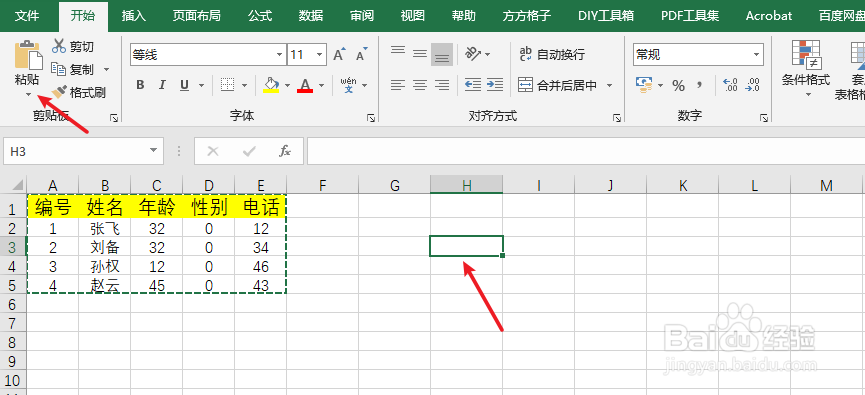This screenshot has height=395, width=865.
Task: Open the File (文件) menu
Action: (27, 16)
